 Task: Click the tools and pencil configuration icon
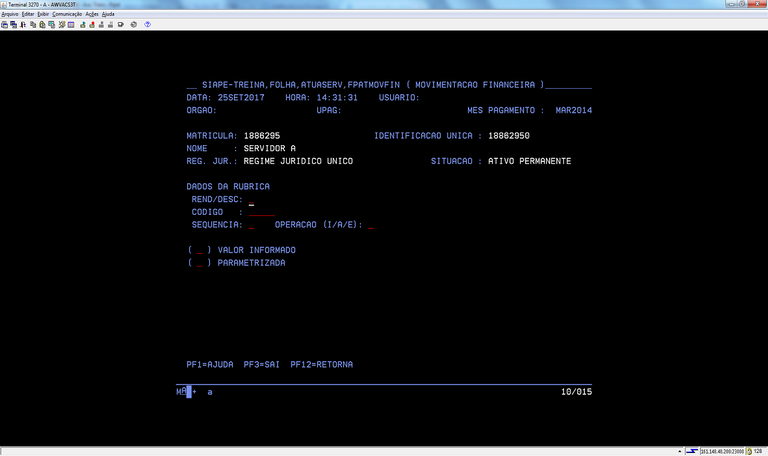(x=62, y=24)
